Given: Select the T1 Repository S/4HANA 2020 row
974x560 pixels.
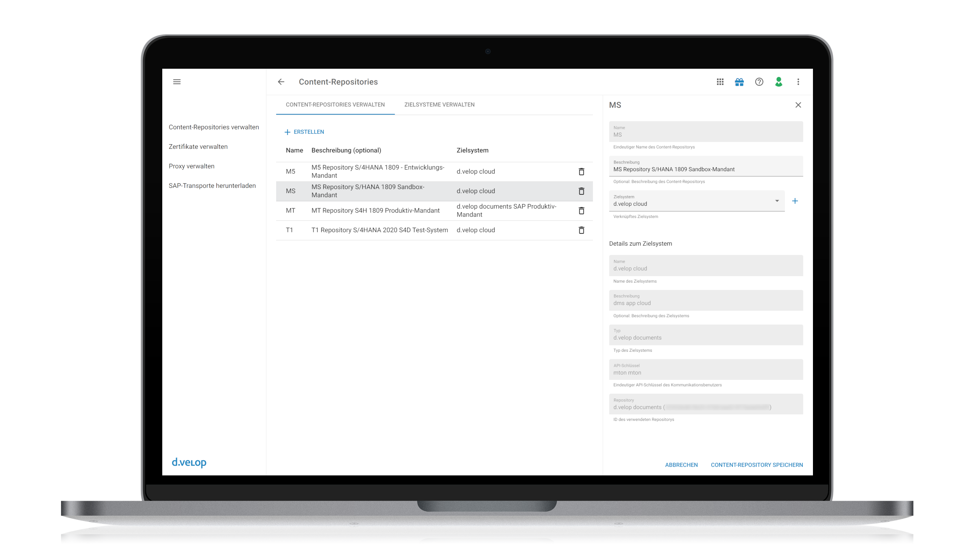Looking at the screenshot, I should pos(434,230).
